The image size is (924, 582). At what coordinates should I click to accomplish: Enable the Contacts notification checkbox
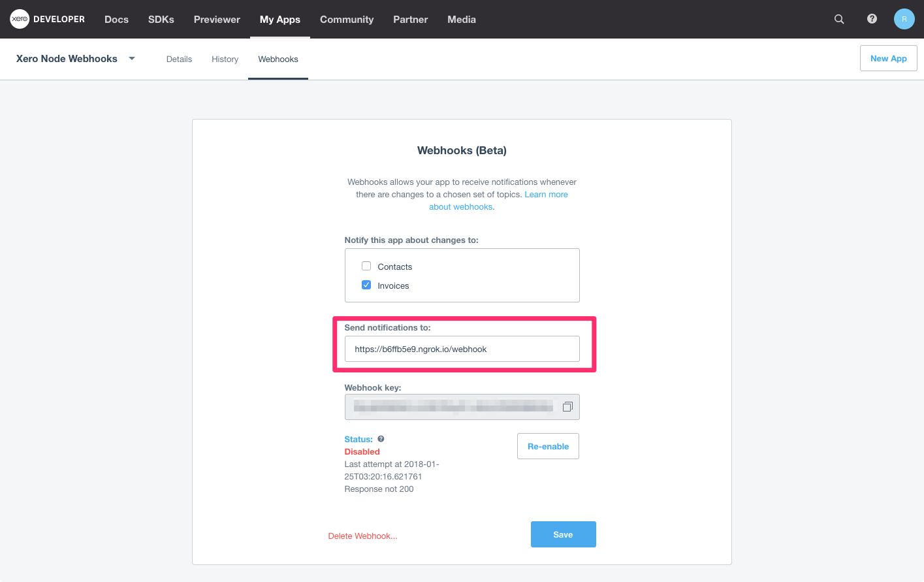pyautogui.click(x=366, y=266)
